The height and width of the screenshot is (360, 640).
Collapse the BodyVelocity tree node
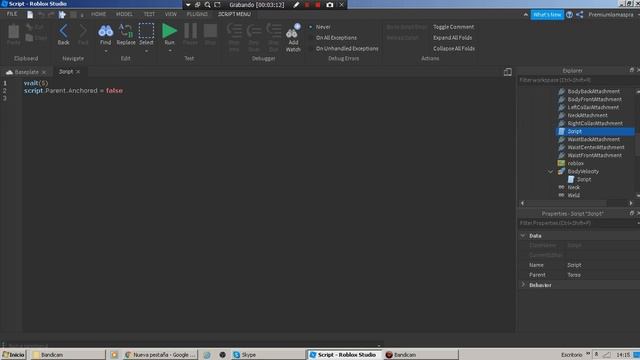pos(551,172)
